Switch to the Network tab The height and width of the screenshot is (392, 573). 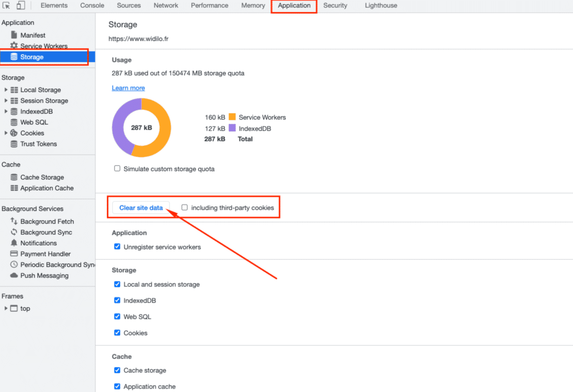(x=166, y=6)
